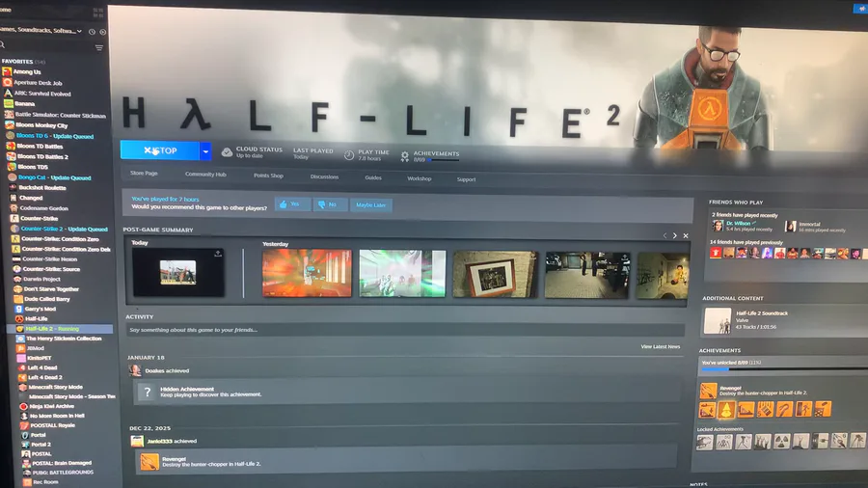Click the No thumbs-down button
868x488 pixels.
tap(330, 204)
